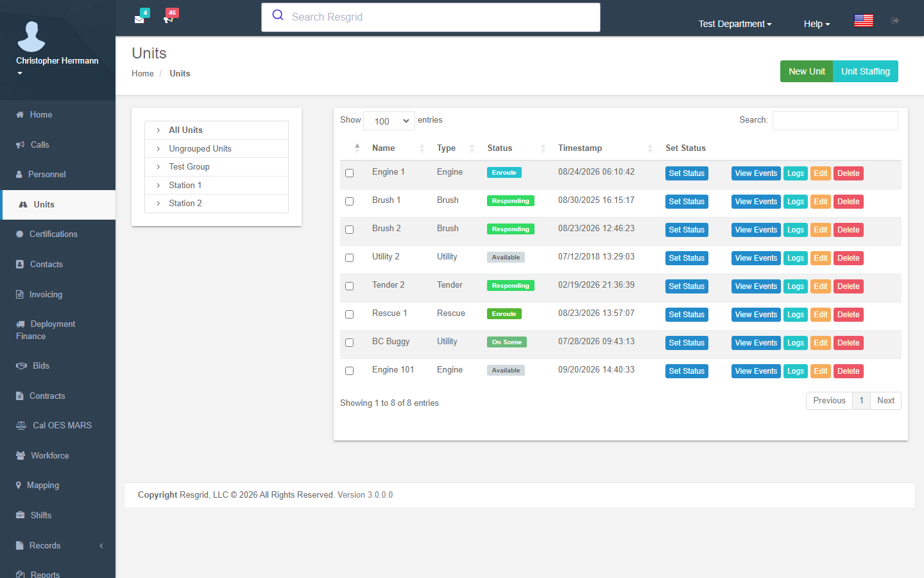Screen dimensions: 924x578
Task: Expand the Ungrouped Units tree node
Action: (158, 148)
